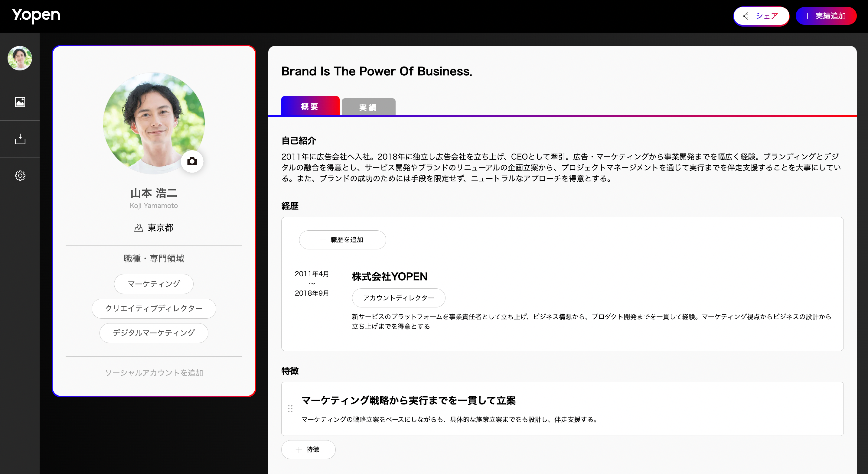Click the 実績追加 button
This screenshot has height=474, width=868.
click(826, 15)
